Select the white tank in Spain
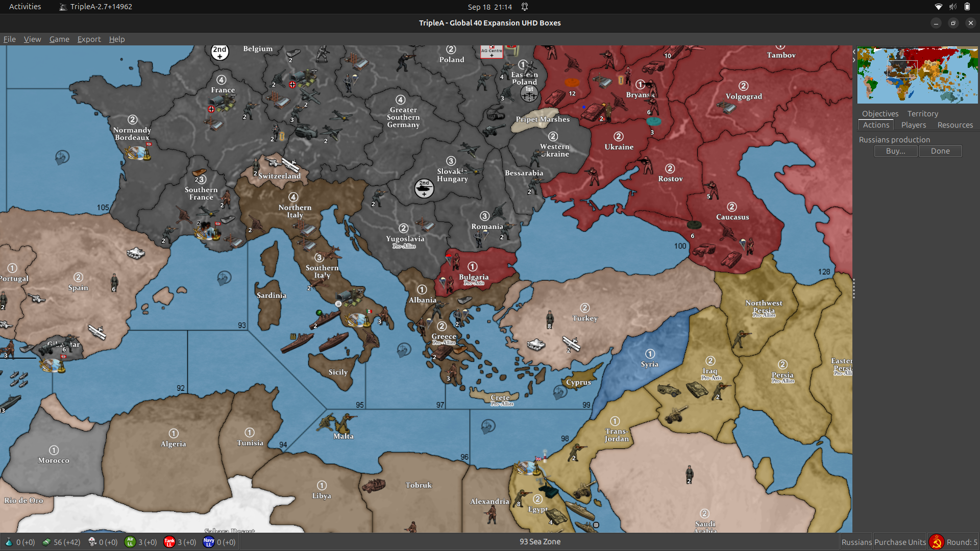This screenshot has height=551, width=980. (x=136, y=253)
